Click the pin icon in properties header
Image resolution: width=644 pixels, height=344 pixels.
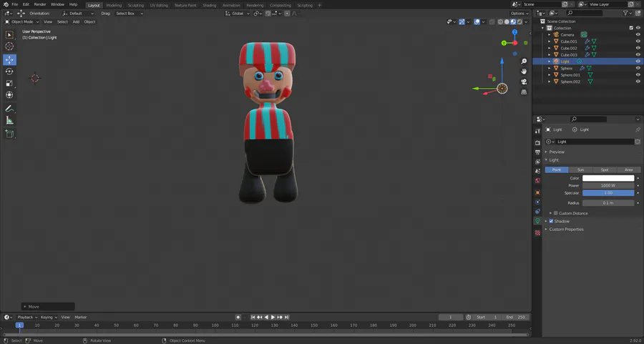[x=638, y=129]
